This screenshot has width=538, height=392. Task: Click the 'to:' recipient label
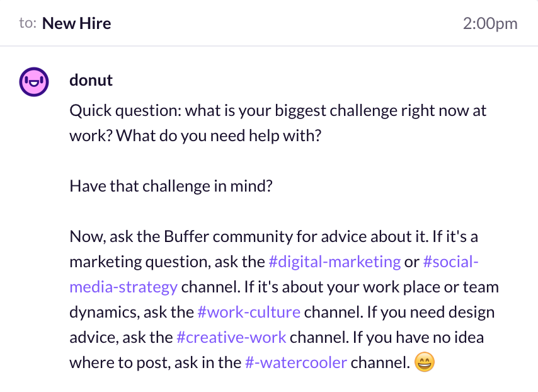pos(28,23)
